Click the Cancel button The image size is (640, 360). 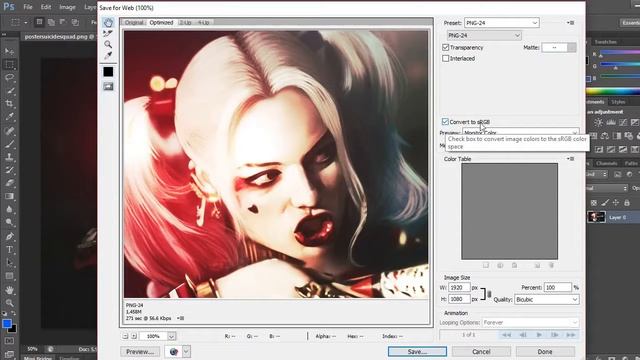481,351
